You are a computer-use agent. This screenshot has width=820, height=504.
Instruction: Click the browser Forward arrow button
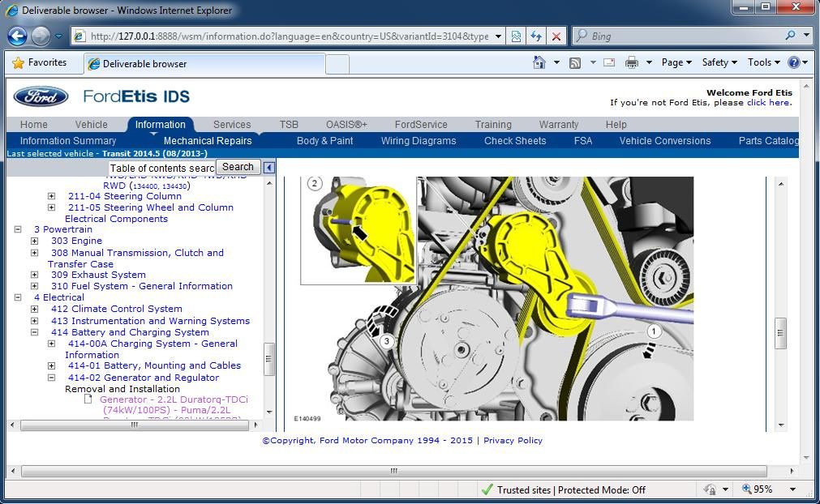41,36
